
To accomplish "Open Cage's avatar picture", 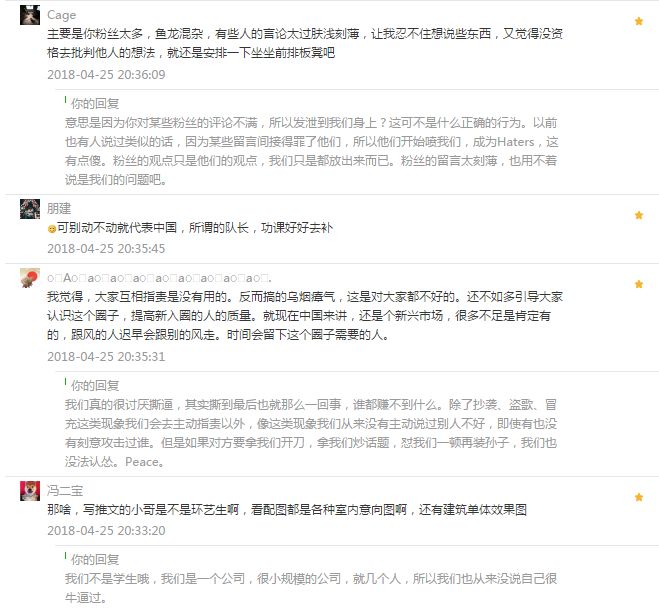I will click(x=30, y=15).
